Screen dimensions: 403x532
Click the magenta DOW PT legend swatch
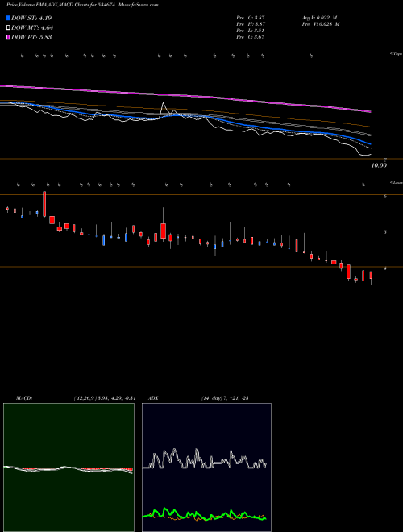pos(8,37)
